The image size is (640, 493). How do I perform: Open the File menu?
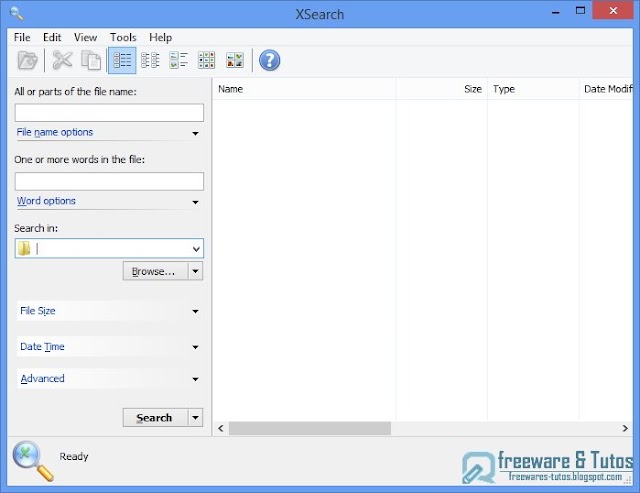tap(22, 38)
